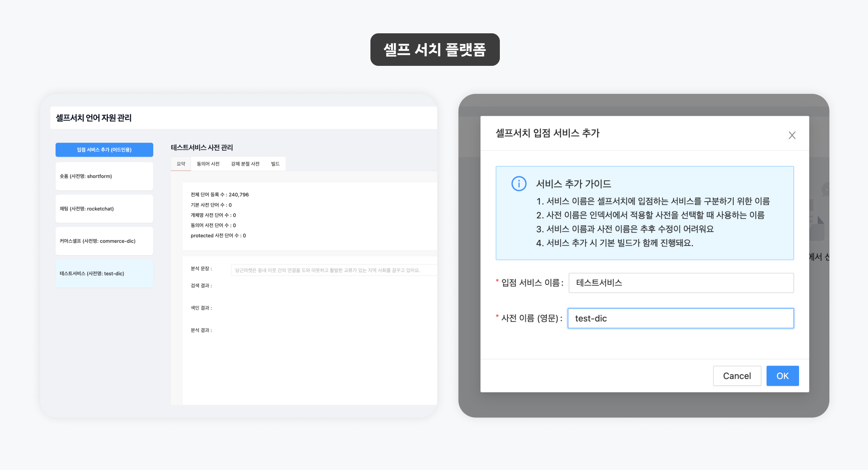The image size is (868, 470).
Task: Close the 셀프서치 입점 서비스 추가 dialog
Action: tap(792, 135)
